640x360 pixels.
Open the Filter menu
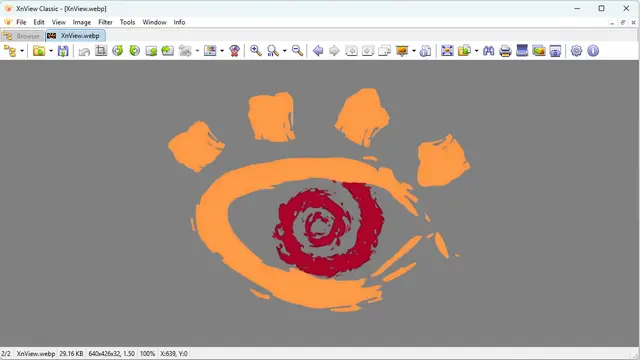coord(105,22)
